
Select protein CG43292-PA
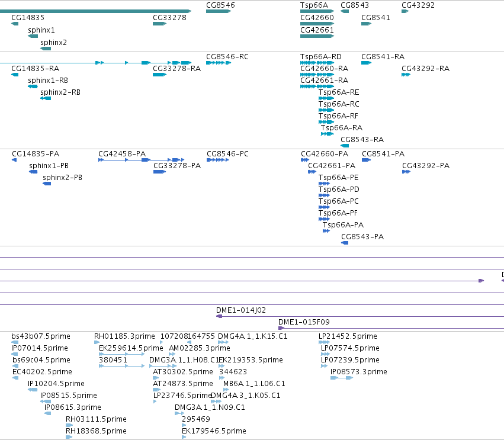click(x=406, y=172)
